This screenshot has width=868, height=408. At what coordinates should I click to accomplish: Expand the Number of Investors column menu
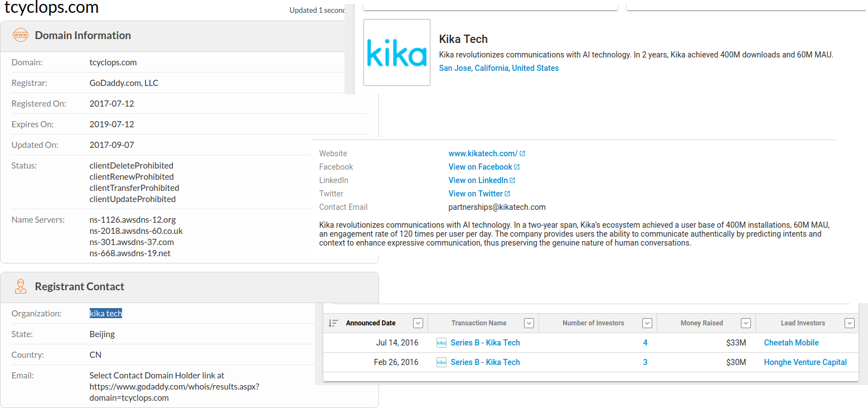[647, 323]
